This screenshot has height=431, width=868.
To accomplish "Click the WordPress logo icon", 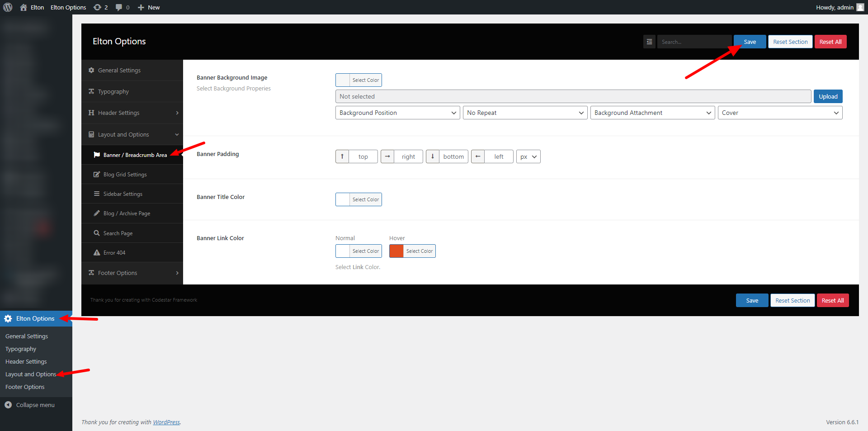I will click(8, 7).
